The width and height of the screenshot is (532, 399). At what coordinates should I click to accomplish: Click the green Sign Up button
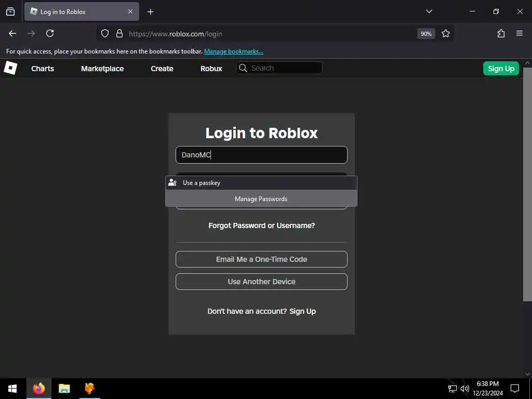coord(501,69)
